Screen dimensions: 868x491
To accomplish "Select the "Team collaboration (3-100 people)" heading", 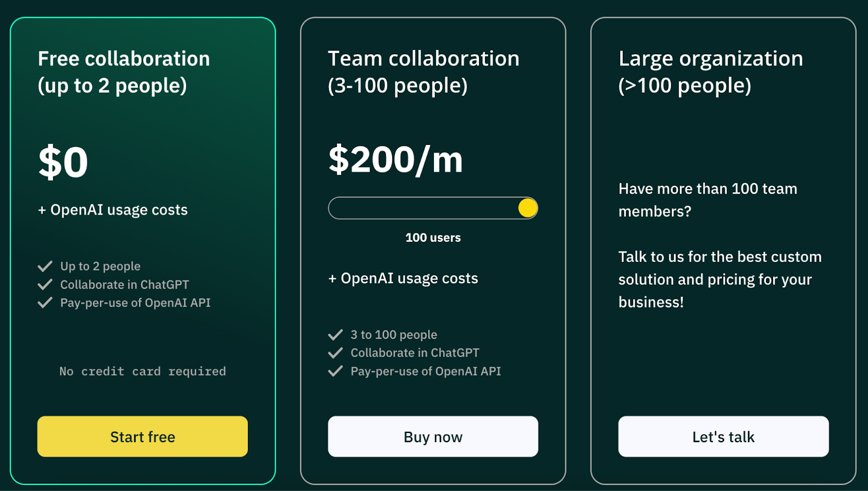I will click(423, 72).
